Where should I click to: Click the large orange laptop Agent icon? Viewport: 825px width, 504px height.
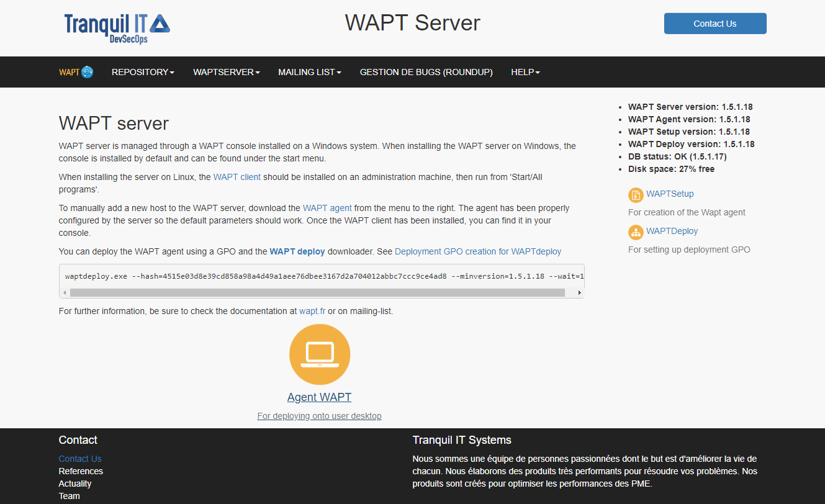[320, 354]
